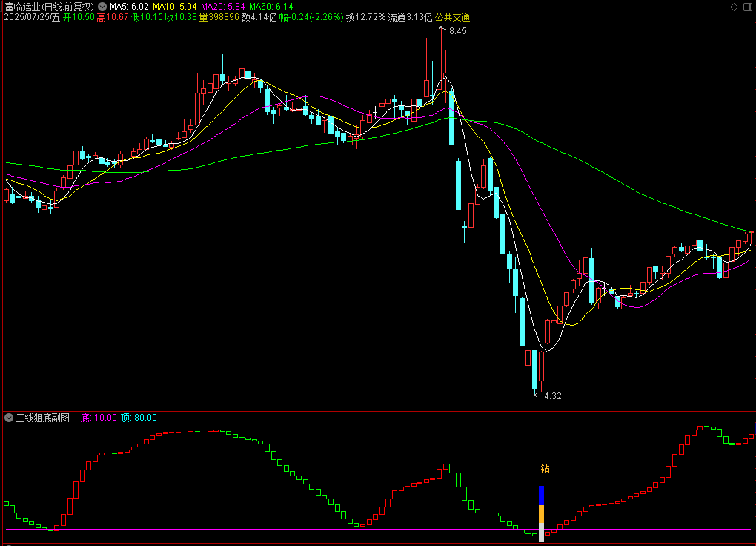Image resolution: width=756 pixels, height=546 pixels.
Task: Select the MA10 indicator label
Action: [174, 7]
